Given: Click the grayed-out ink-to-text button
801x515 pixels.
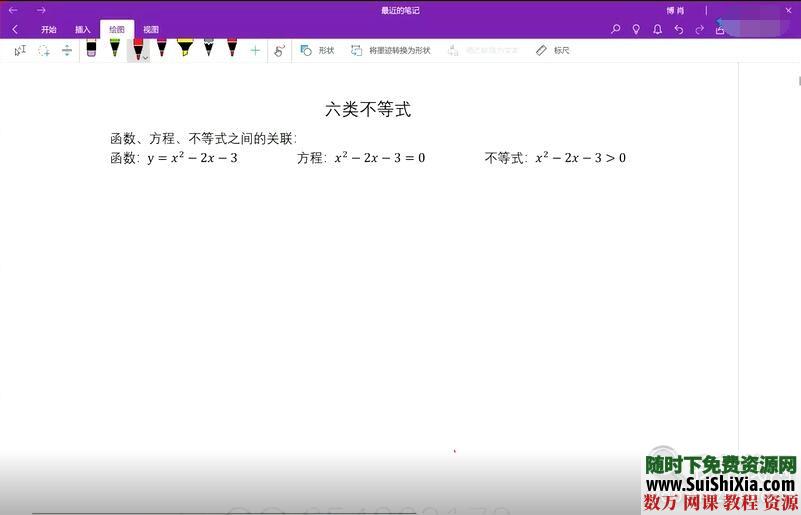Looking at the screenshot, I should click(483, 50).
